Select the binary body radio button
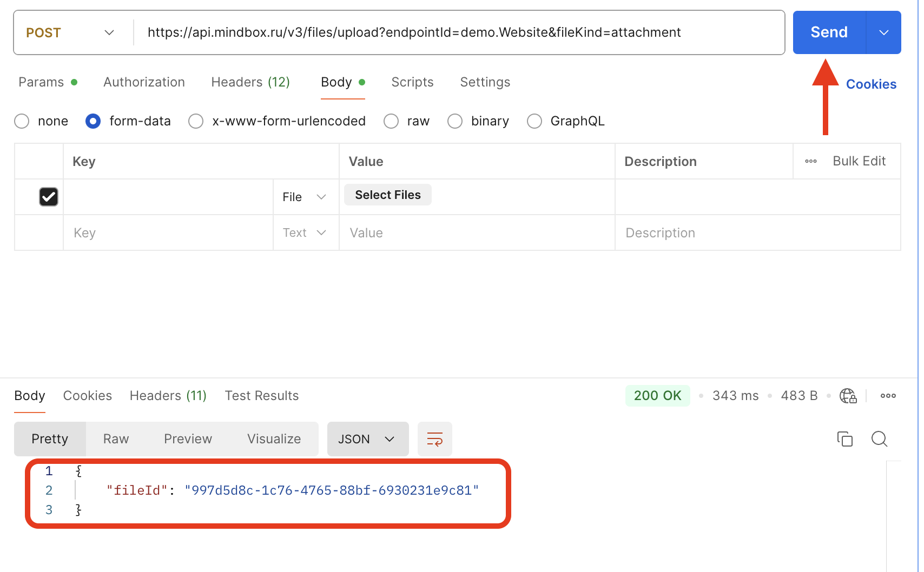 [455, 121]
